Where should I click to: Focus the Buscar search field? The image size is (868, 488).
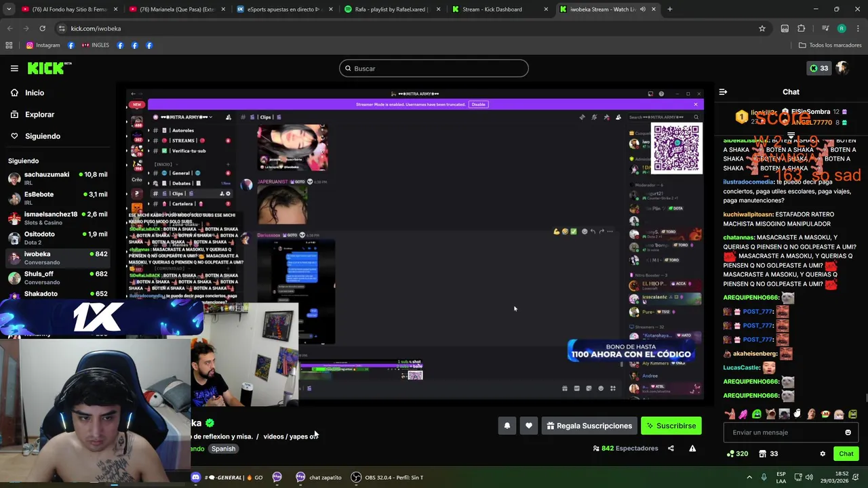click(434, 68)
